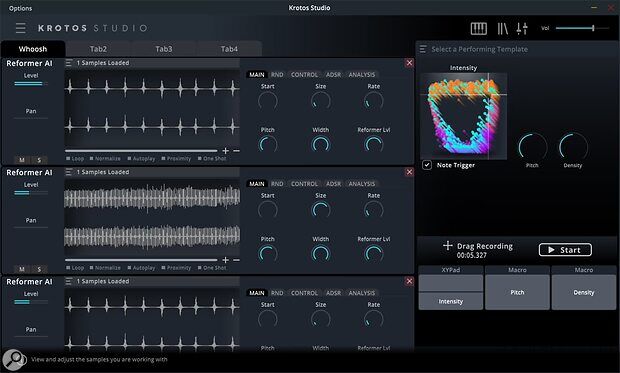Click first module's Pitch knob
Image resolution: width=620 pixels, height=373 pixels.
(268, 144)
